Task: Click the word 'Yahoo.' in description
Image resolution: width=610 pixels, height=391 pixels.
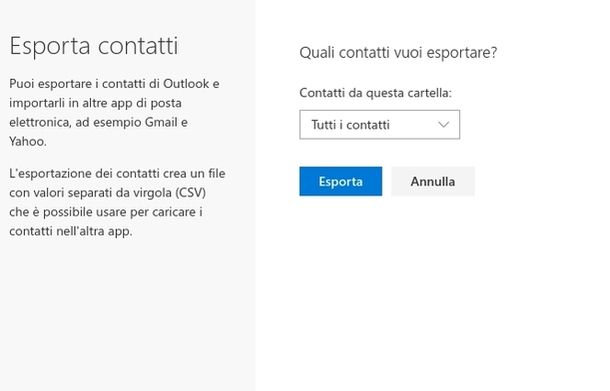Action: 28,141
